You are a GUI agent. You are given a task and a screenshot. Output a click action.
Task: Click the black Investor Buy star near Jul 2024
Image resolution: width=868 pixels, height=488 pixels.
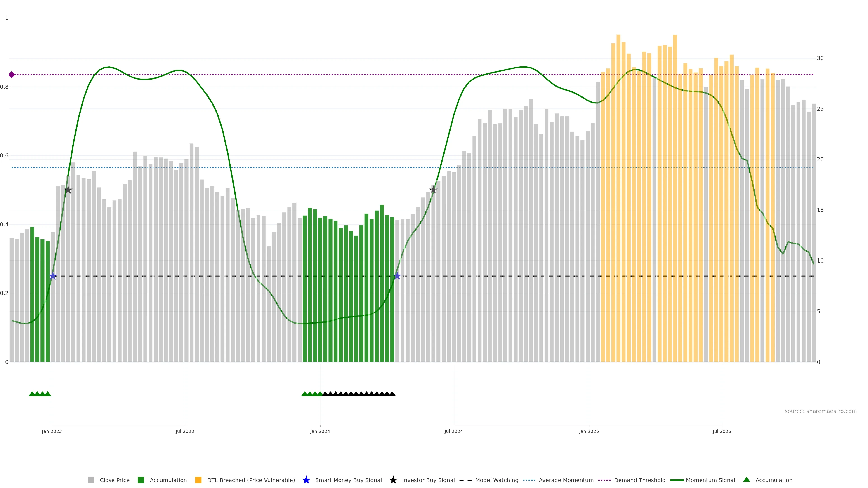tap(433, 190)
